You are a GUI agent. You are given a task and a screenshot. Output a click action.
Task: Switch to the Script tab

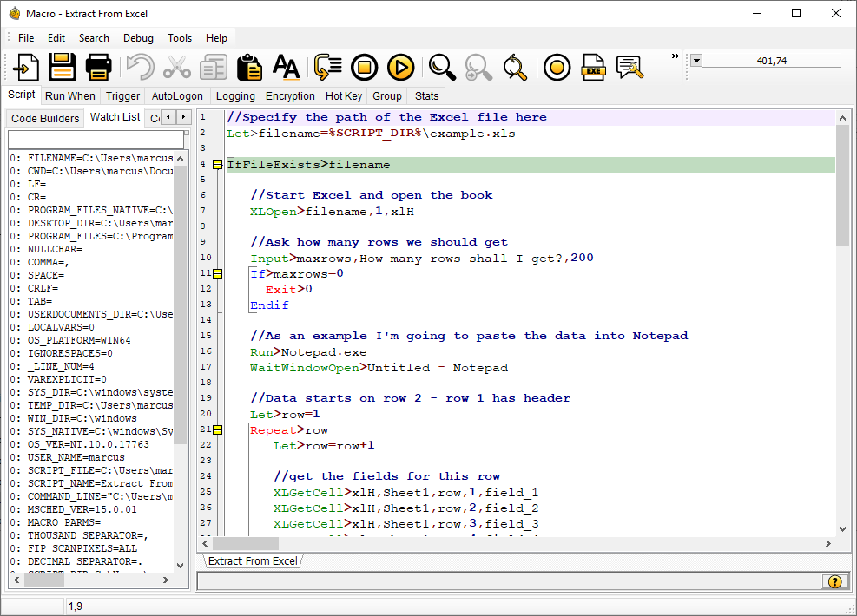22,95
